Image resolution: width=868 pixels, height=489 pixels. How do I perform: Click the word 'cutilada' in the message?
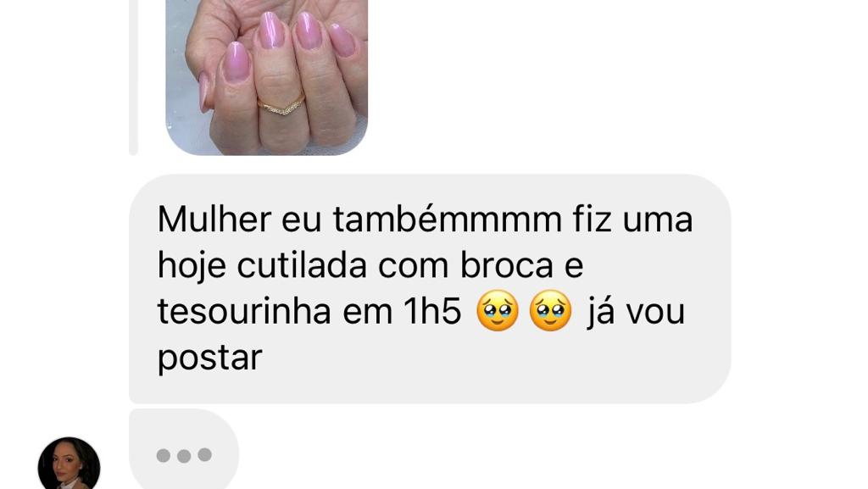pyautogui.click(x=303, y=265)
